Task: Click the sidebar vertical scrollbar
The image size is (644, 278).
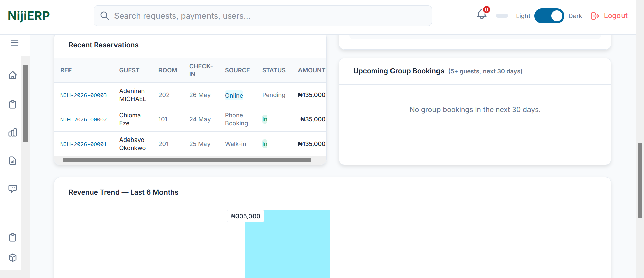Action: click(x=25, y=103)
